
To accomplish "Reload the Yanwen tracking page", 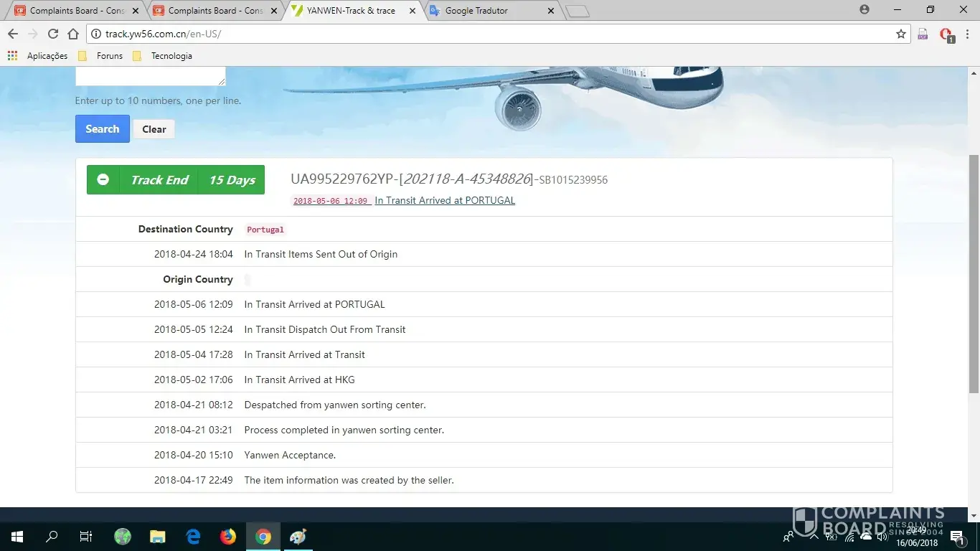I will click(52, 34).
